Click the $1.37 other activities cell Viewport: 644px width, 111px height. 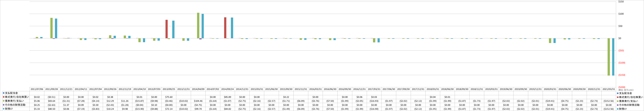coord(66,105)
